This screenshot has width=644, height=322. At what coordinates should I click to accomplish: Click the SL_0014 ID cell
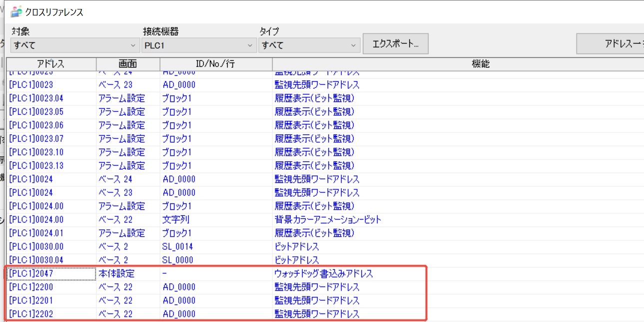(178, 247)
